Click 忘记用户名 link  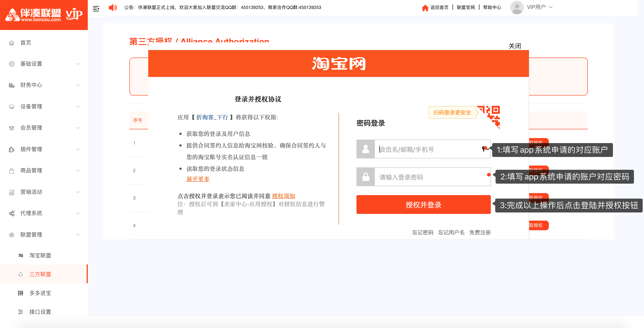[x=451, y=232]
